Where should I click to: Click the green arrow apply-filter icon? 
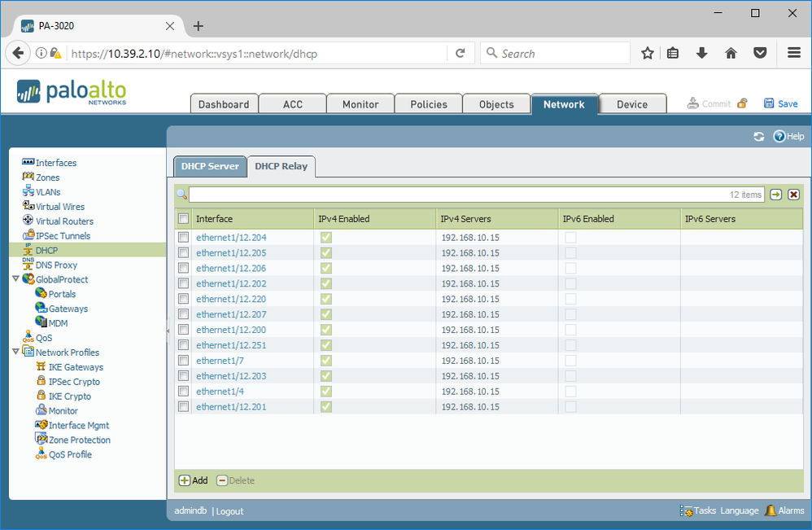click(775, 195)
